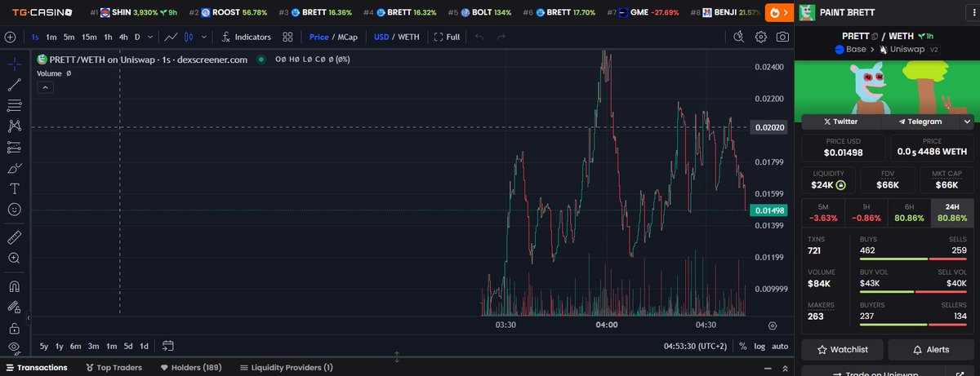Expand the timeframe interval dropdown arrow
This screenshot has height=376, width=980.
(x=149, y=37)
